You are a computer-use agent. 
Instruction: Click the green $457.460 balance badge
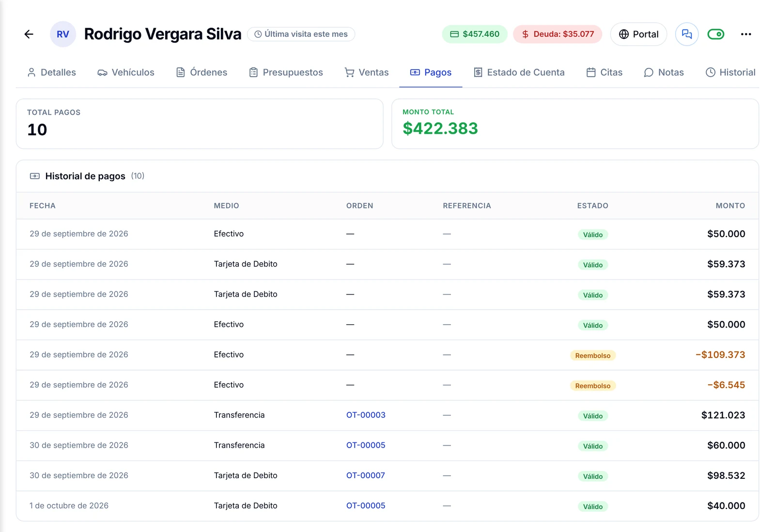[475, 34]
